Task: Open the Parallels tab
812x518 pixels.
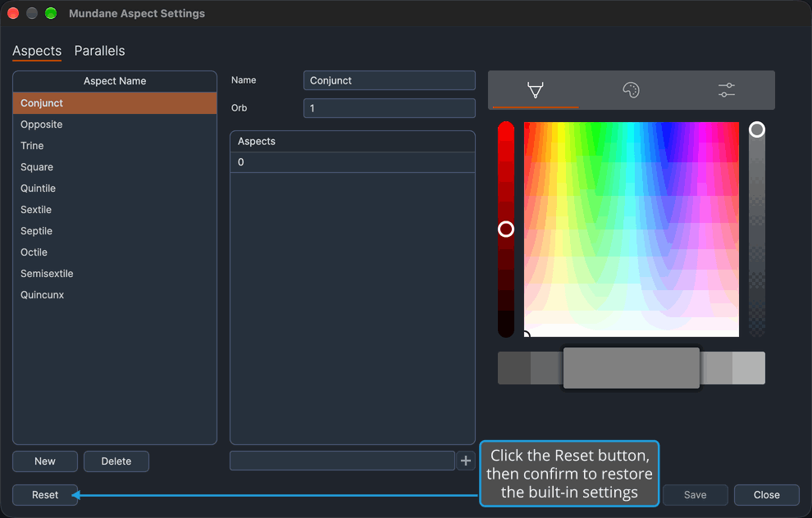Action: tap(99, 51)
